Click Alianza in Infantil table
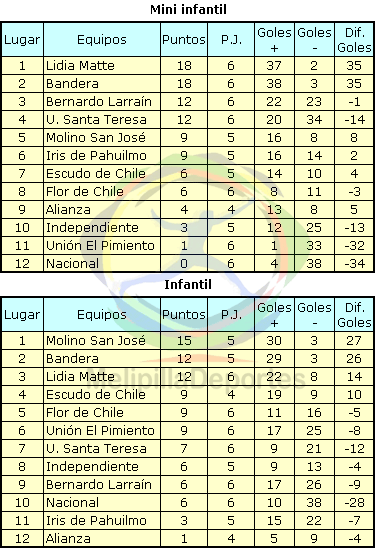Image resolution: width=375 pixels, height=548 pixels. 68,539
